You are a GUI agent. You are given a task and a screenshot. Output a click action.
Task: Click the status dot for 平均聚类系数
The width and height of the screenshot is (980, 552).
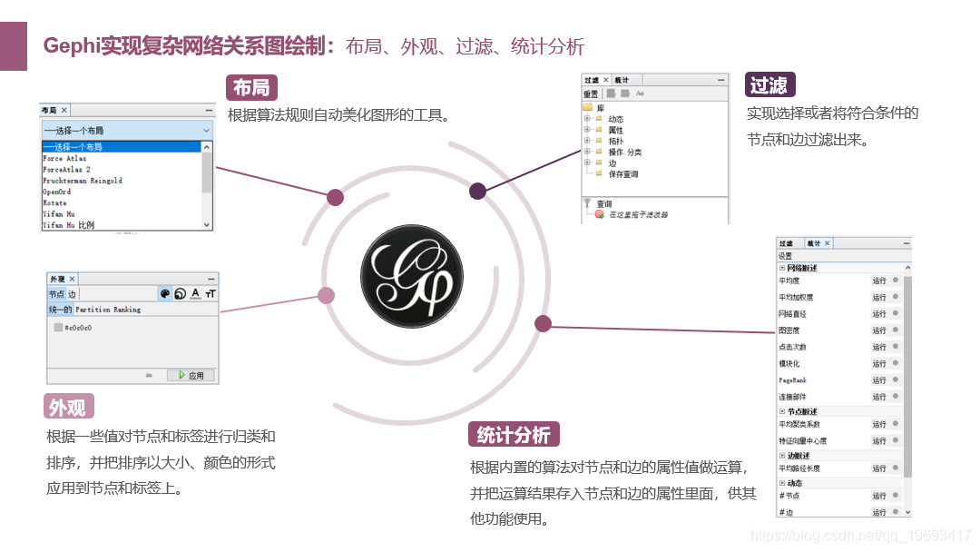point(896,424)
